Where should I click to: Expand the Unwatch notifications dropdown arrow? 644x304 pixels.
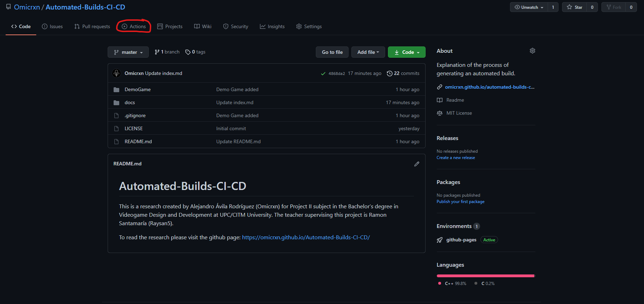[542, 7]
